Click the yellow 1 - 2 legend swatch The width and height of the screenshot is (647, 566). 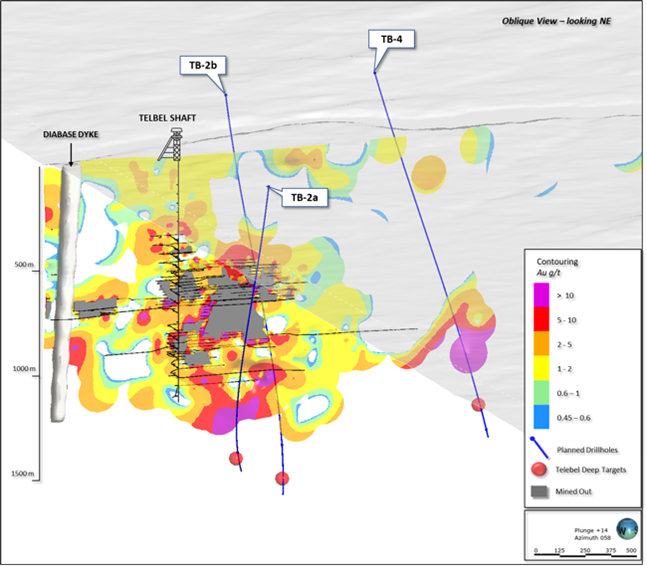(x=541, y=368)
